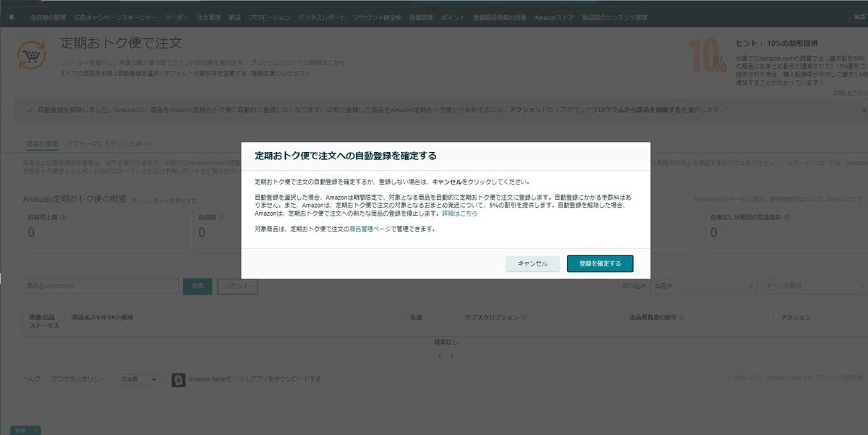Click the 詳細はこちら link under hint

click(x=849, y=93)
